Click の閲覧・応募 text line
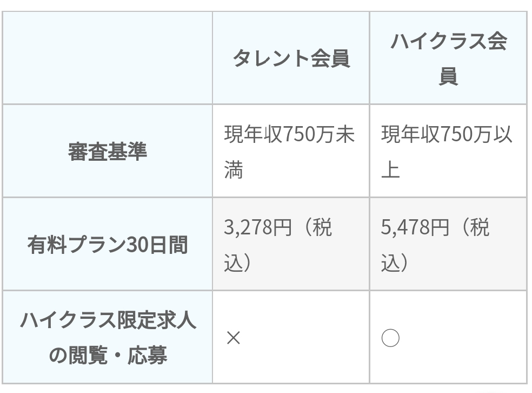This screenshot has height=393, width=532. pos(108,355)
